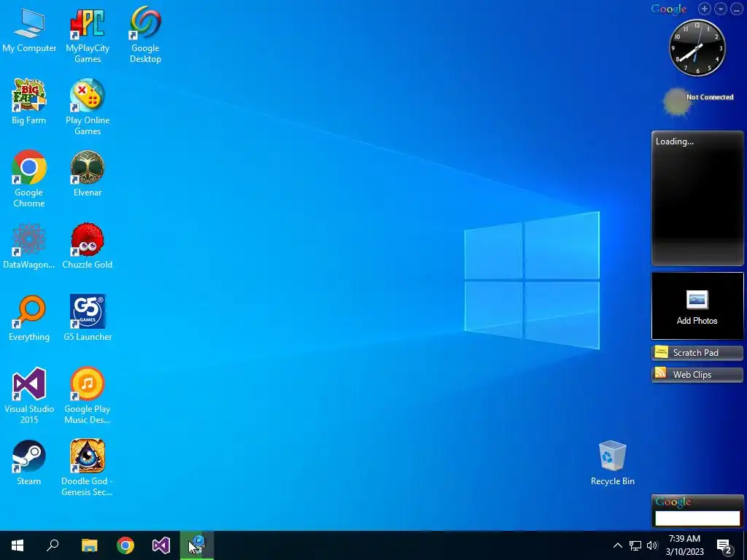747x560 pixels.
Task: Select the MyPlayCity Games shortcut
Action: [88, 35]
